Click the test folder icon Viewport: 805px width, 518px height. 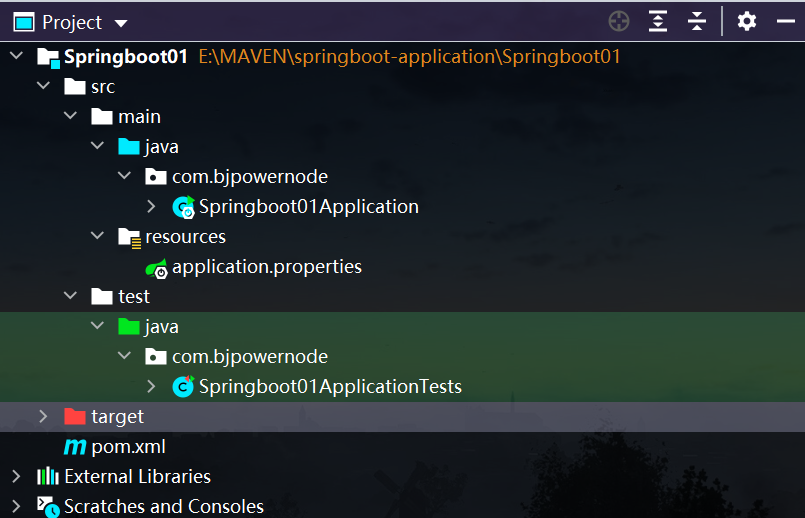point(102,297)
